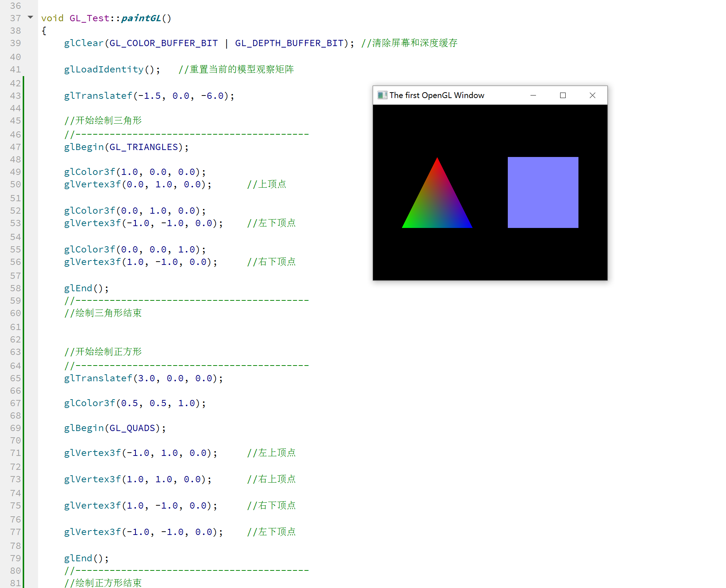
Task: Minimize the first OpenGL Window
Action: [533, 95]
